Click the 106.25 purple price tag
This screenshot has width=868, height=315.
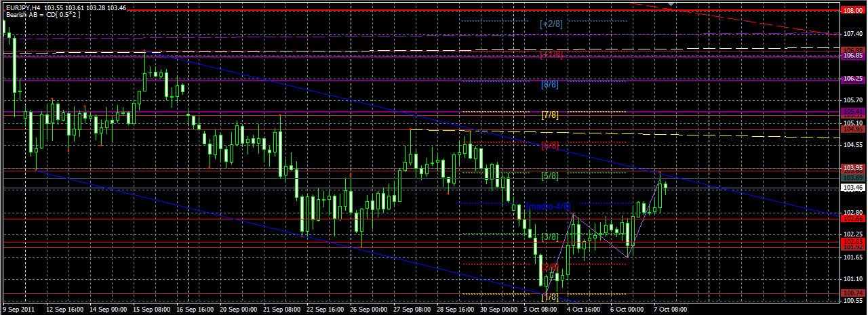(853, 79)
